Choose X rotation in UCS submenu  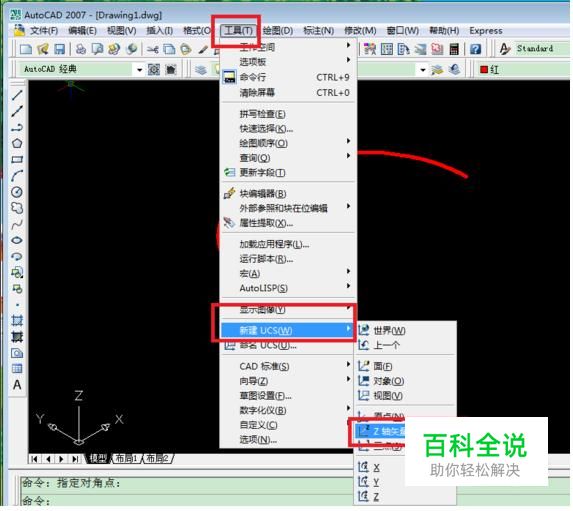coord(381,467)
